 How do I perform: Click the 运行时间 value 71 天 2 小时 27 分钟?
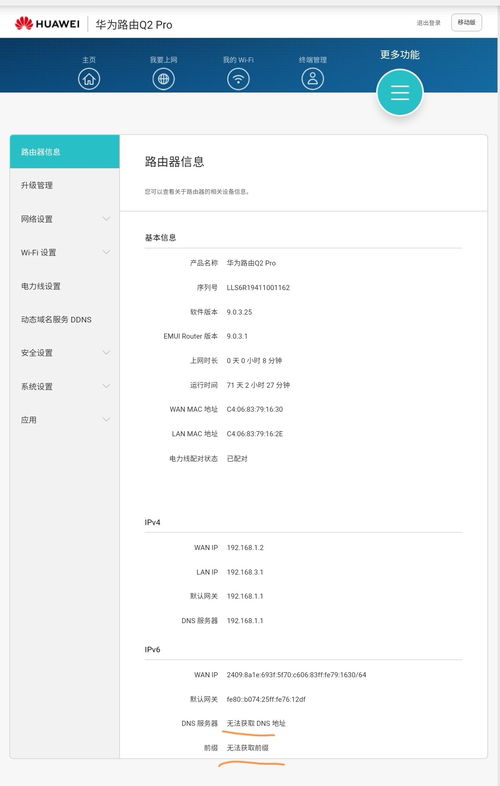pyautogui.click(x=258, y=385)
